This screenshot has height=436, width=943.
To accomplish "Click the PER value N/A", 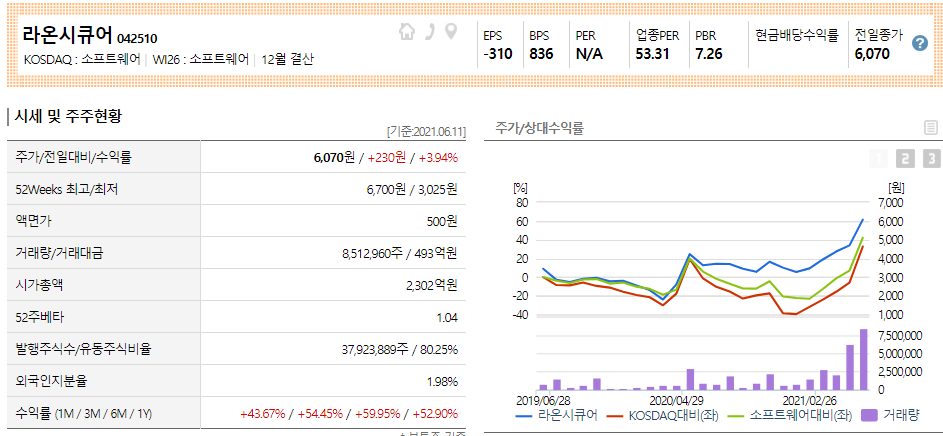I will click(x=589, y=54).
